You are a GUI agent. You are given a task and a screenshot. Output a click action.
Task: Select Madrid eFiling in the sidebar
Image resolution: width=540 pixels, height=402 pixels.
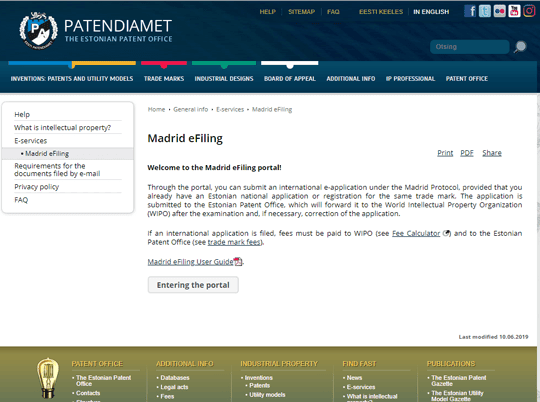pyautogui.click(x=47, y=153)
